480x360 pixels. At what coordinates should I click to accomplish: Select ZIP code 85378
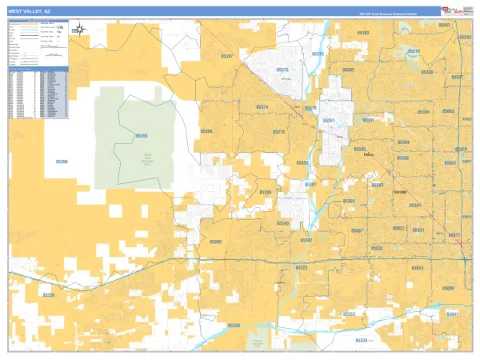[x=311, y=108]
